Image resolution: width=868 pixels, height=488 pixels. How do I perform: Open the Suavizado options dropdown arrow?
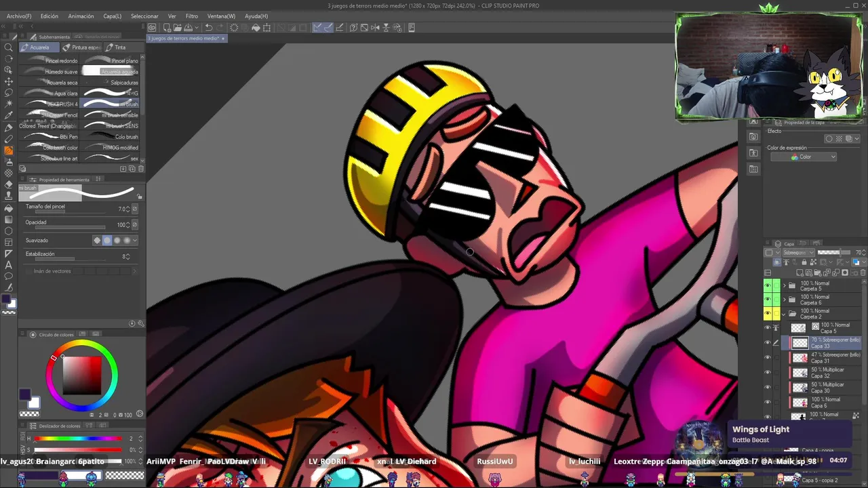click(x=136, y=241)
